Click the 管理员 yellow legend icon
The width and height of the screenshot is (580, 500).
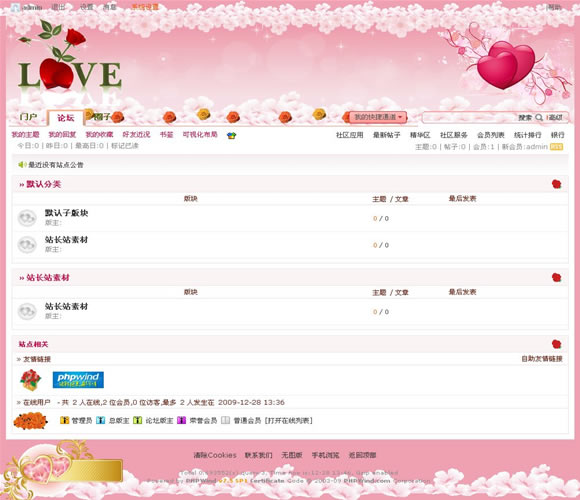point(64,420)
